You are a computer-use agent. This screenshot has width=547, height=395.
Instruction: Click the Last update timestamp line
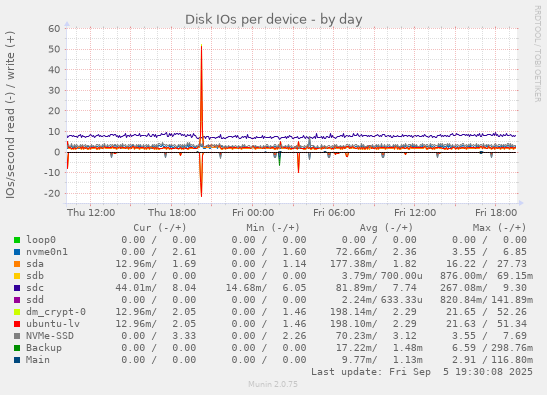pyautogui.click(x=422, y=372)
